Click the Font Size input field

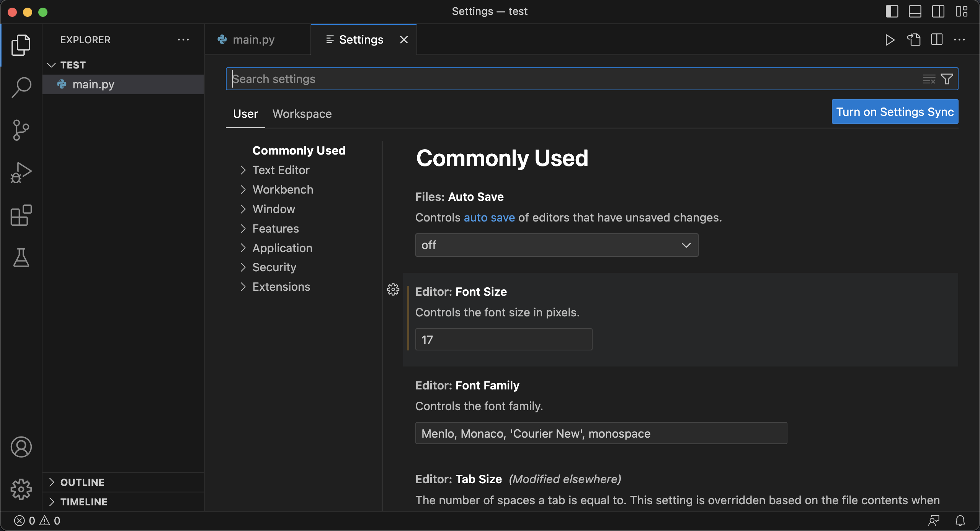coord(503,339)
